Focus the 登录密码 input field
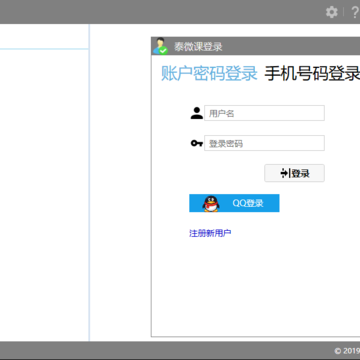 [x=264, y=143]
